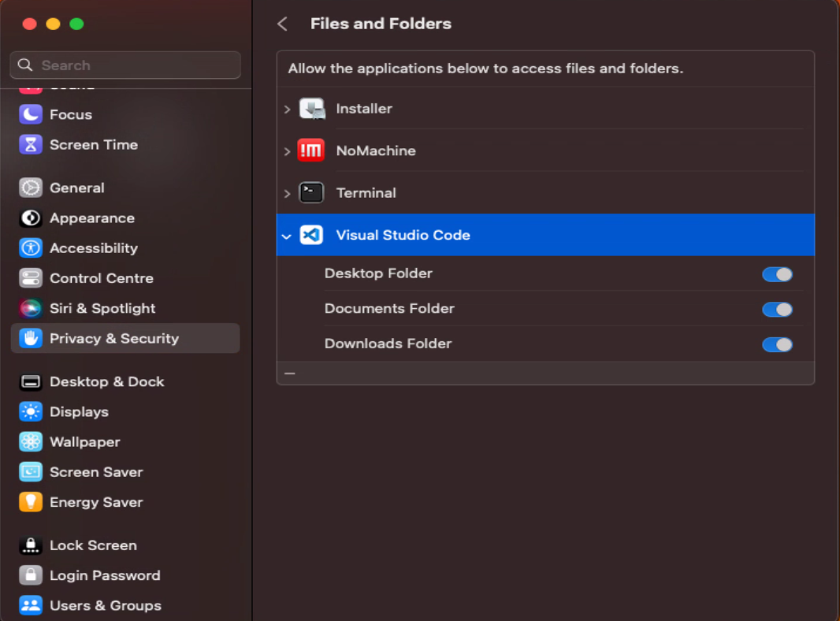The width and height of the screenshot is (840, 621).
Task: Click the NoMachine app icon
Action: coord(311,151)
